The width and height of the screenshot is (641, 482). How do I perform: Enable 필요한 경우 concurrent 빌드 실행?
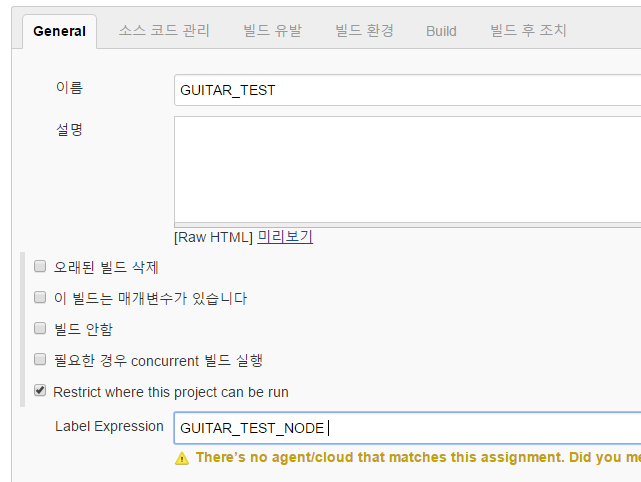[x=40, y=359]
